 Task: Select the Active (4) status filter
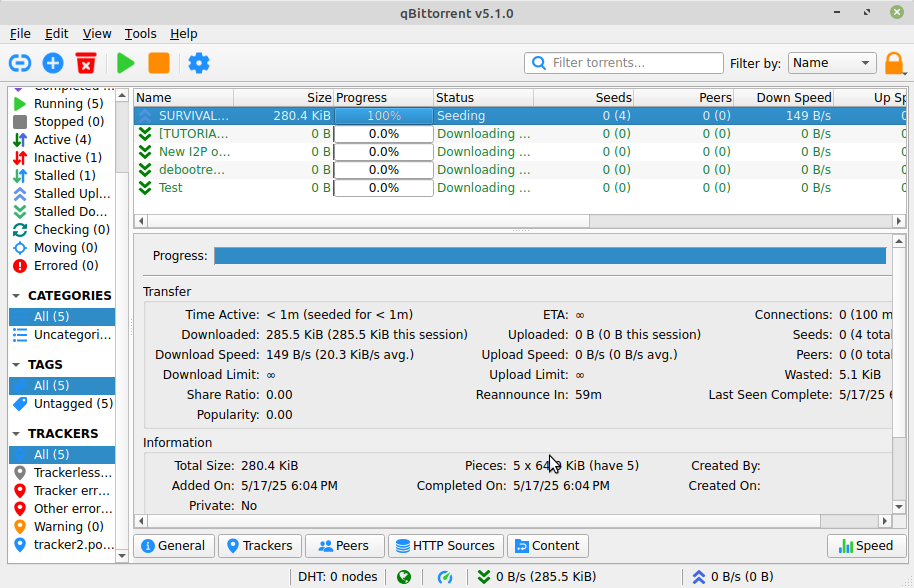coord(62,140)
